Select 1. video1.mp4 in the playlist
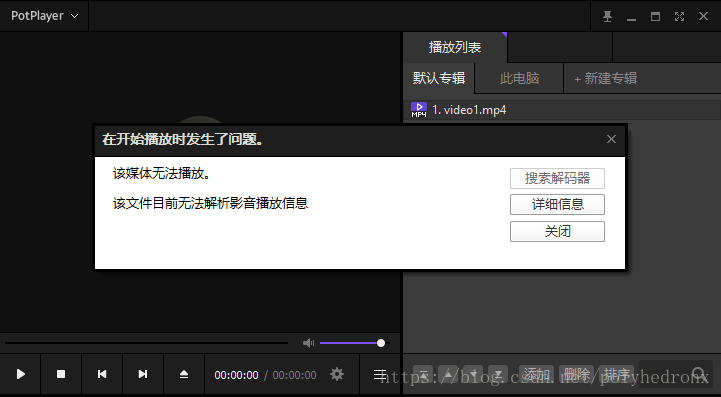Image resolution: width=721 pixels, height=397 pixels. point(562,110)
